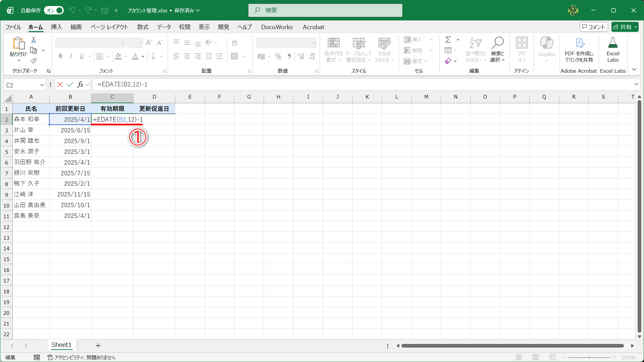
Task: Switch to the データ ribbon tab
Action: click(164, 27)
